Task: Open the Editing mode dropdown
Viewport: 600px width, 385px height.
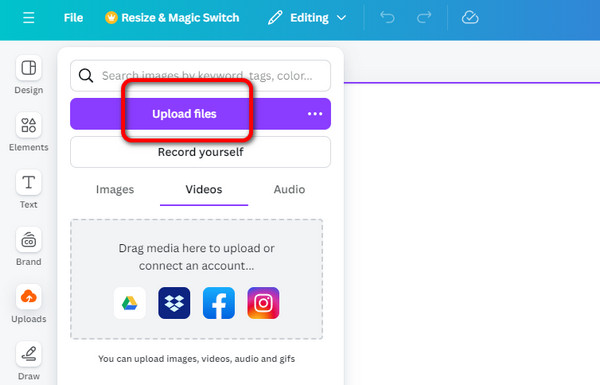Action: pyautogui.click(x=307, y=18)
